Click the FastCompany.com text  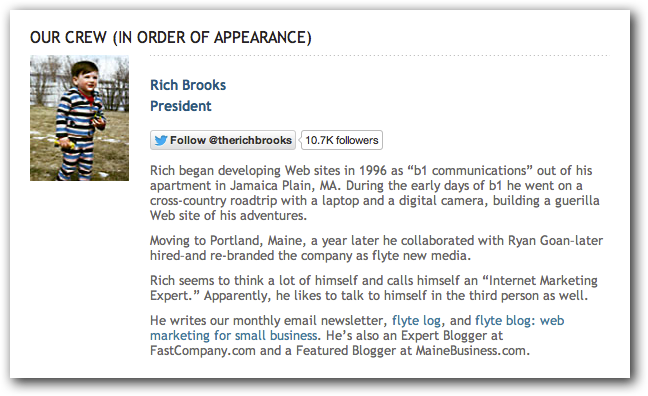[x=203, y=351]
